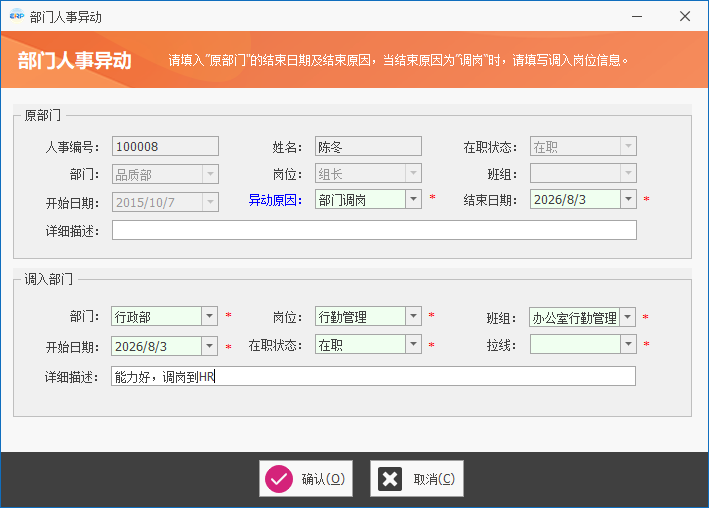Click the 结束日期 label
The width and height of the screenshot is (709, 508).
point(490,200)
